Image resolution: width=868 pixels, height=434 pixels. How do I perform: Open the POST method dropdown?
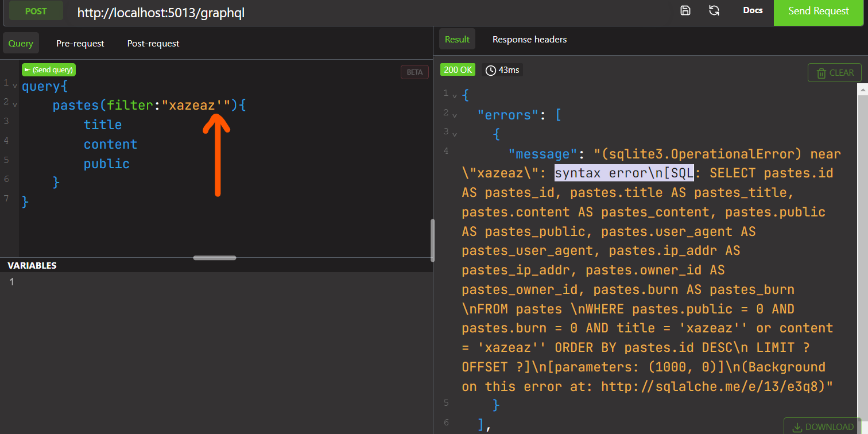click(x=36, y=11)
